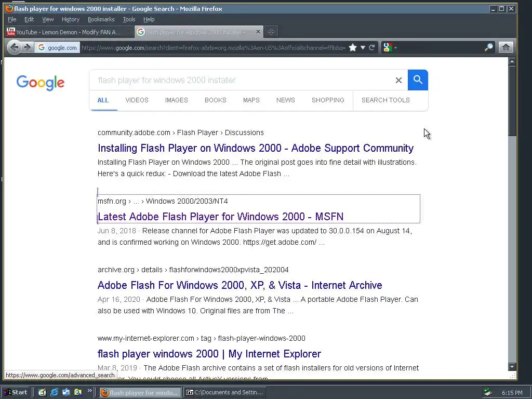The width and height of the screenshot is (532, 399).
Task: Switch to BOOKS results
Action: coord(216,100)
